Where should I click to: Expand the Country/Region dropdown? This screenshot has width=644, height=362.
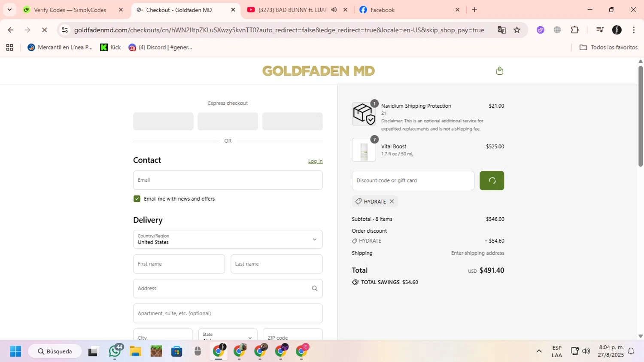pos(228,239)
